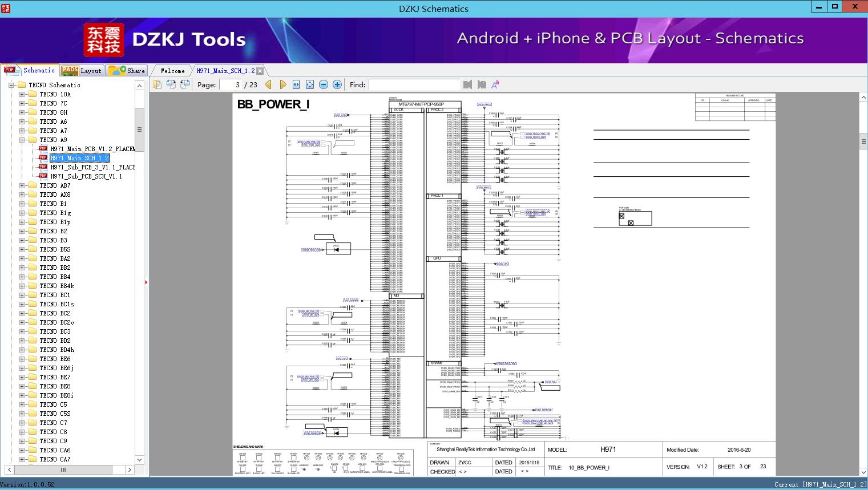Select the TECNO BE8i tree item
Screen dimensions: 868x490
(x=56, y=395)
